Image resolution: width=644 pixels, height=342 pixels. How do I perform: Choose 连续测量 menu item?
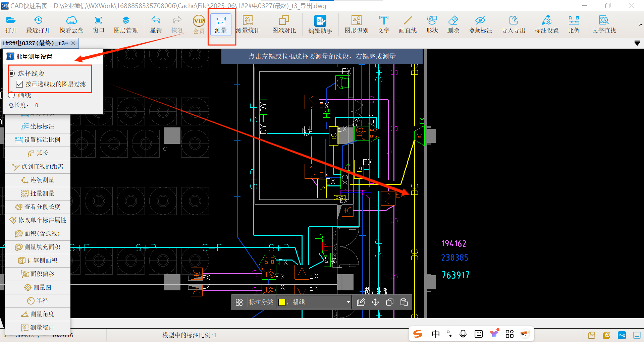point(38,180)
